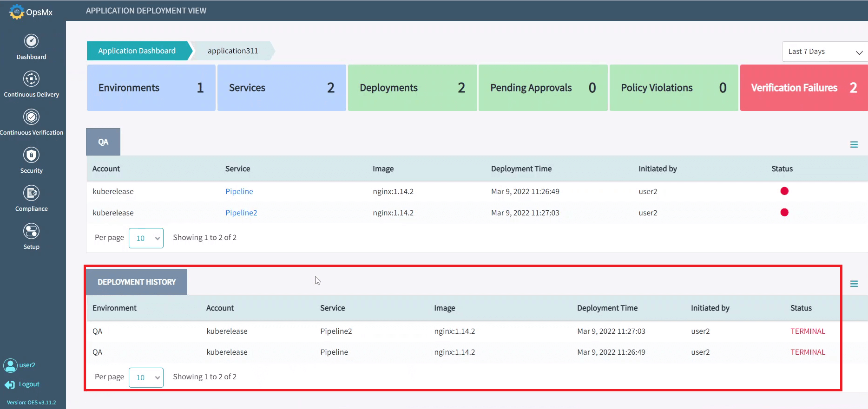This screenshot has height=409, width=868.
Task: Open Deployment History hamburger menu
Action: (854, 284)
